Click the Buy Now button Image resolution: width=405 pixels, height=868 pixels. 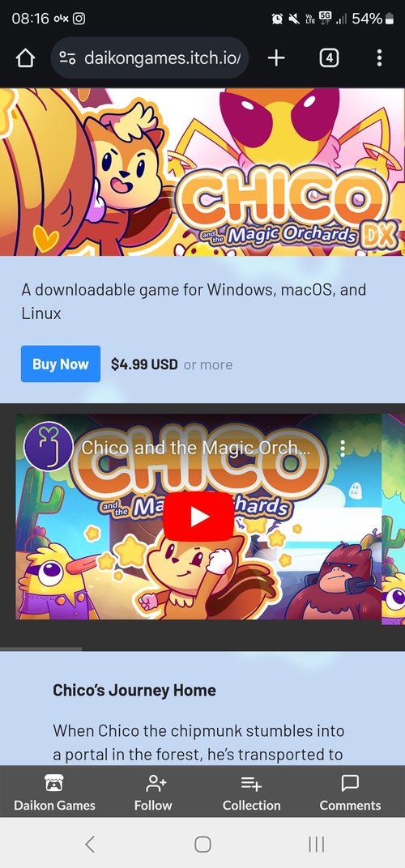(x=61, y=364)
